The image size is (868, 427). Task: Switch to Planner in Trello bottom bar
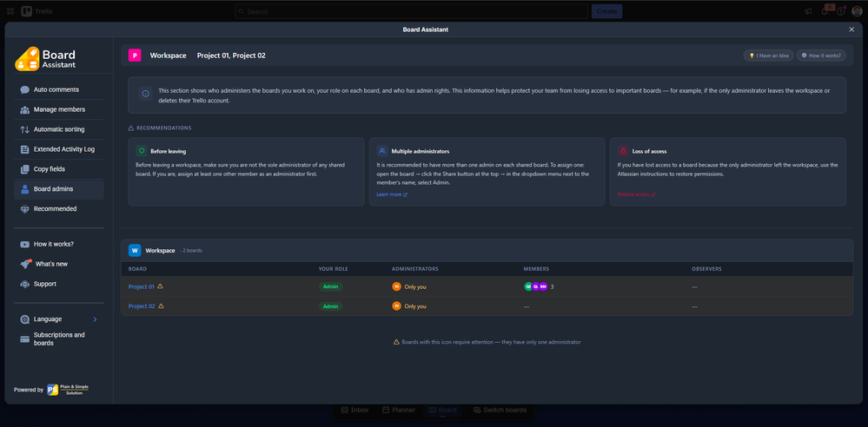pyautogui.click(x=399, y=410)
